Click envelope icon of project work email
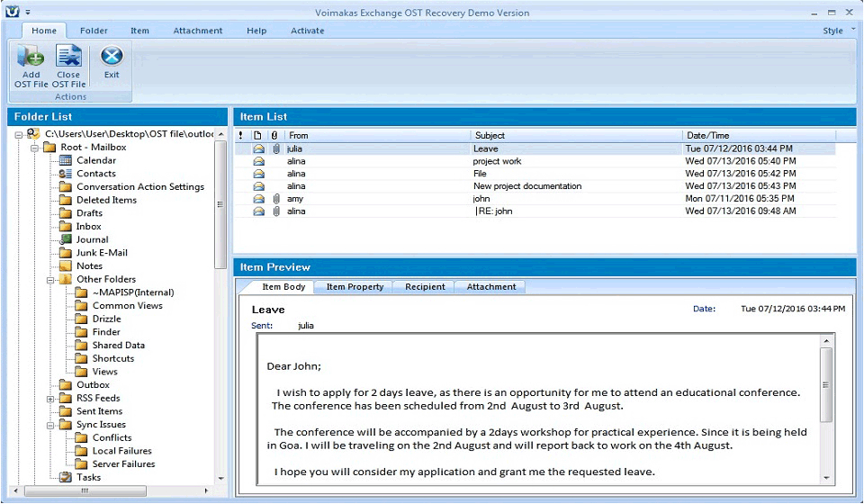Viewport: 864px width, 504px height. 258,161
